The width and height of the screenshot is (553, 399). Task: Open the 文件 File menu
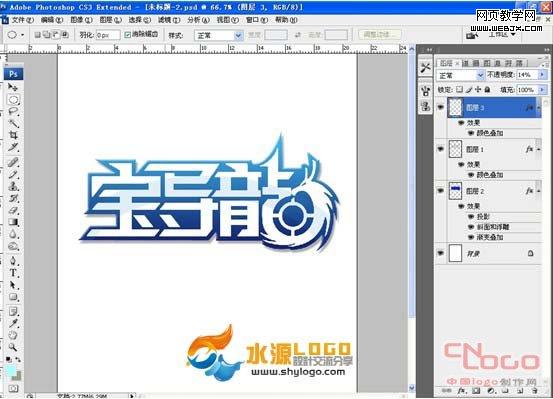(x=23, y=20)
